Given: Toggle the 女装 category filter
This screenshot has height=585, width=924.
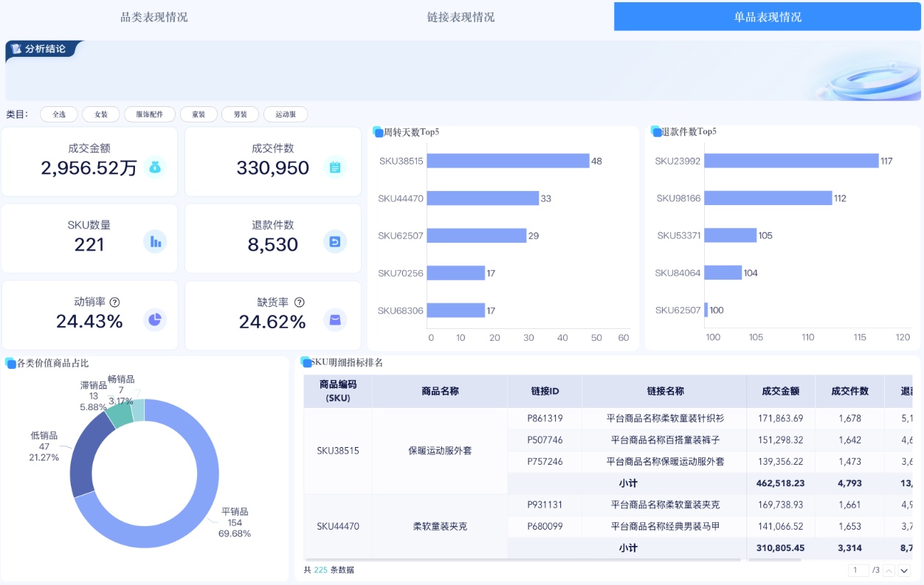Looking at the screenshot, I should coord(101,114).
